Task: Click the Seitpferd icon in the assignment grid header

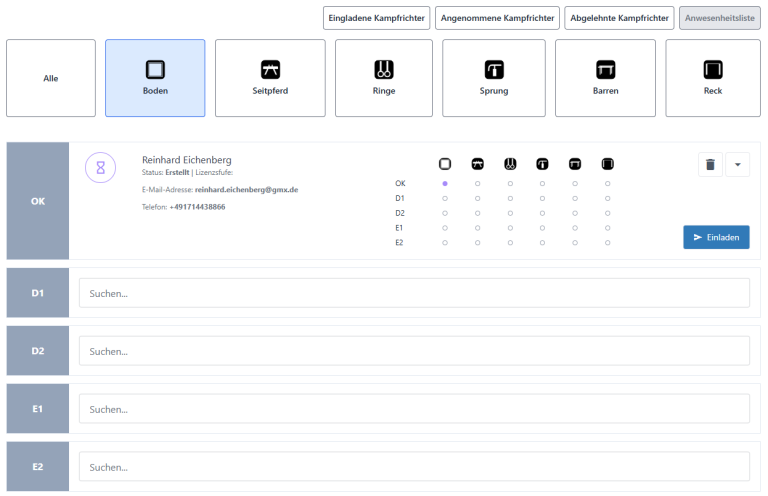Action: (x=477, y=164)
